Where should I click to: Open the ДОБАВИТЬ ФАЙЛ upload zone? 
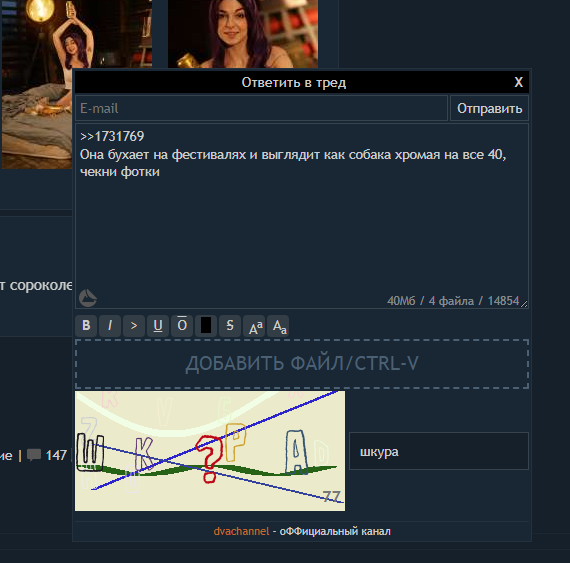[x=302, y=364]
